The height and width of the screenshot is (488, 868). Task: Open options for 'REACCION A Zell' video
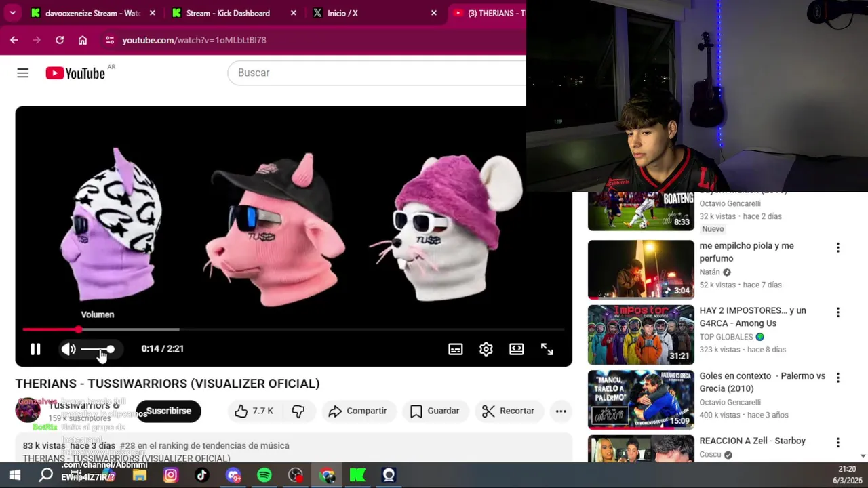point(838,443)
